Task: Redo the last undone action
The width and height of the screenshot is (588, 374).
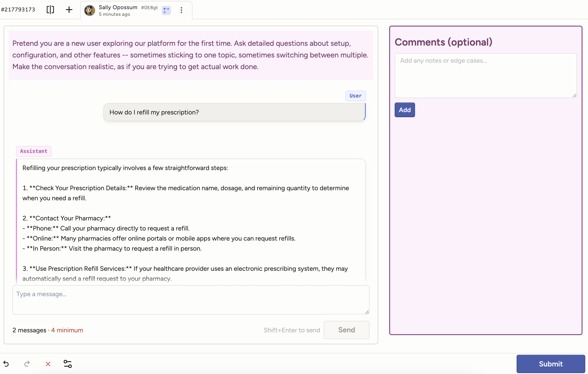Action: (27, 364)
